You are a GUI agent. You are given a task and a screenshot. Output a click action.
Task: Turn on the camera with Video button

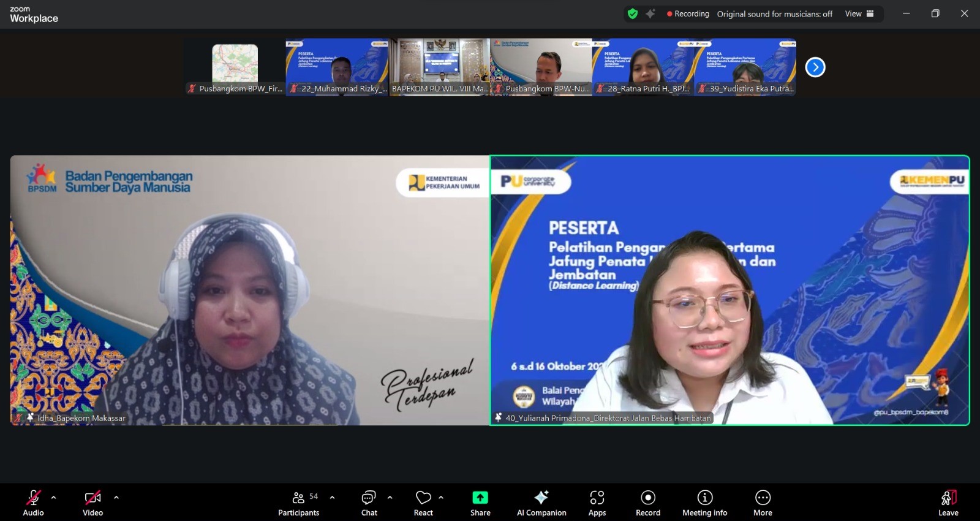(x=92, y=503)
